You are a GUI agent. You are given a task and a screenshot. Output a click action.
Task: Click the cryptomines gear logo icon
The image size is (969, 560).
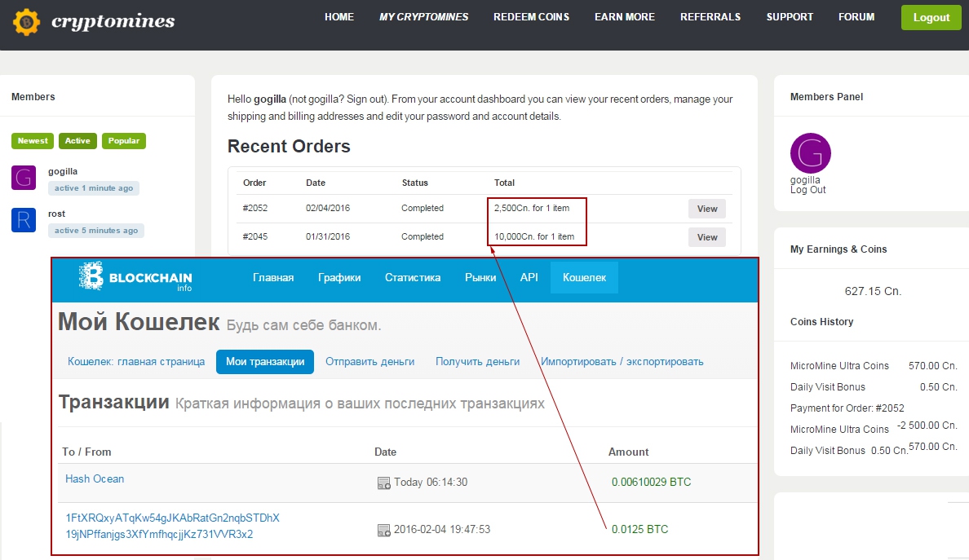26,22
